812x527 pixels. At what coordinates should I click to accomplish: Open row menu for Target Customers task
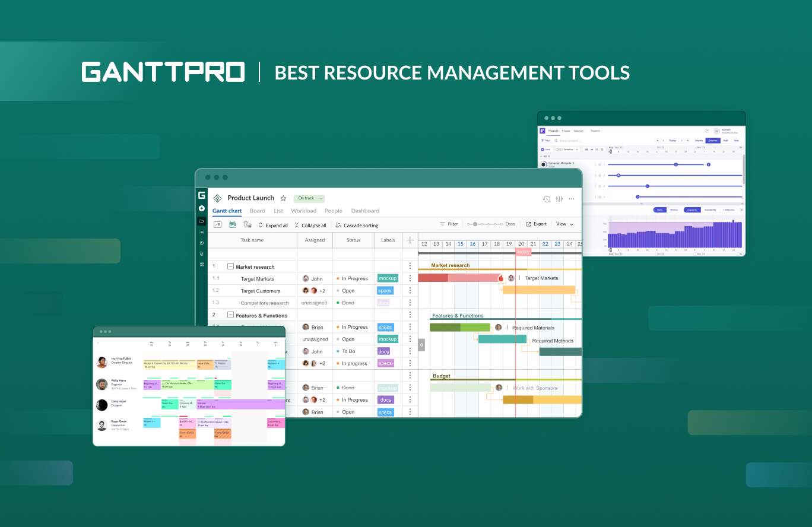coord(410,291)
